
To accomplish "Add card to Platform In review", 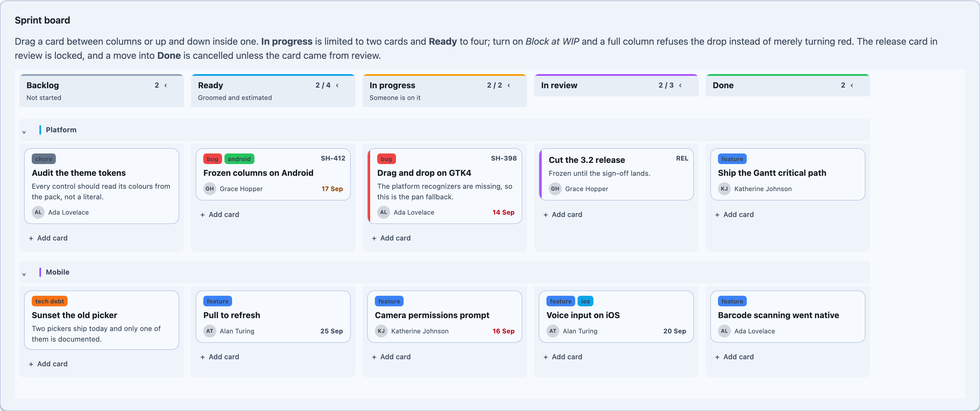I will point(563,214).
